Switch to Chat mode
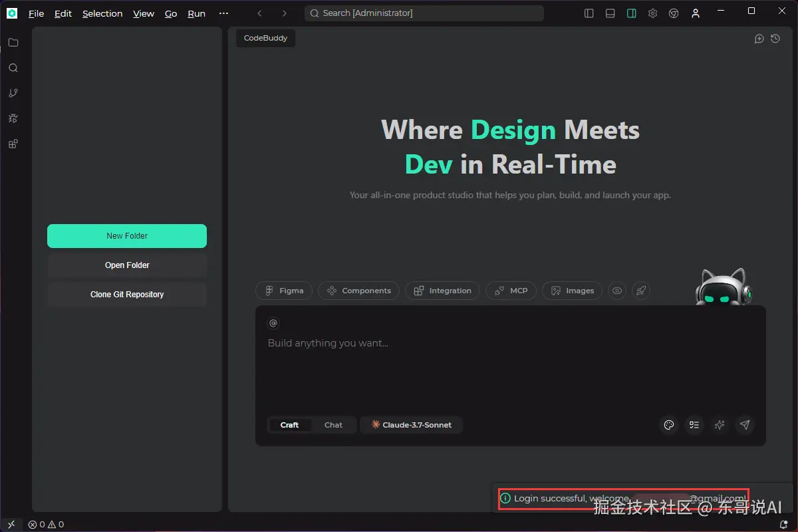Image resolution: width=798 pixels, height=532 pixels. (x=333, y=425)
